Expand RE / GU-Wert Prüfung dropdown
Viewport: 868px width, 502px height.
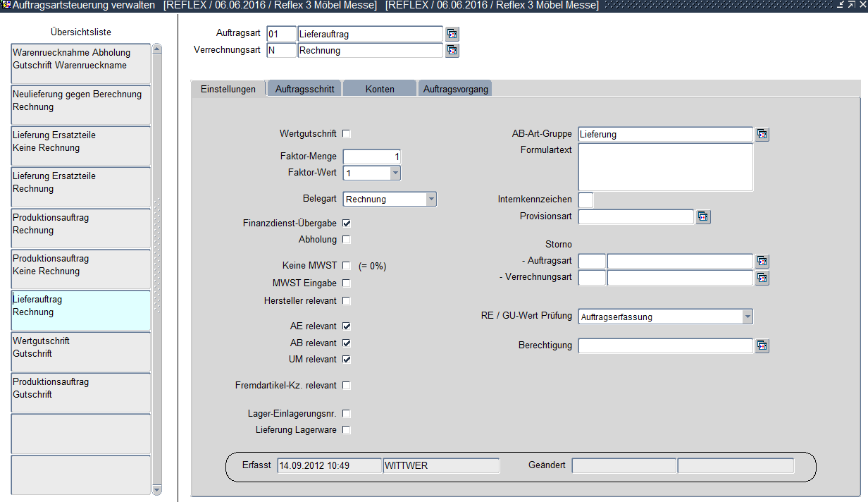(x=747, y=317)
